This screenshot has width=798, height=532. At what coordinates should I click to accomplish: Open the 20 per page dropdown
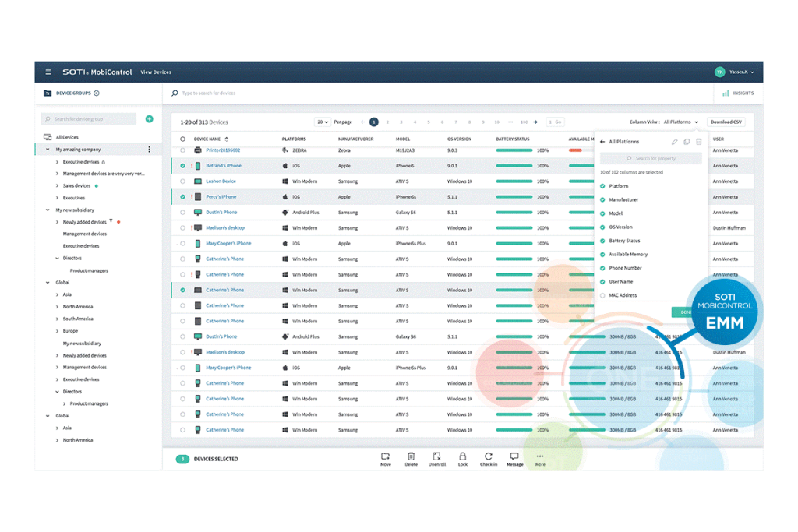click(x=323, y=122)
